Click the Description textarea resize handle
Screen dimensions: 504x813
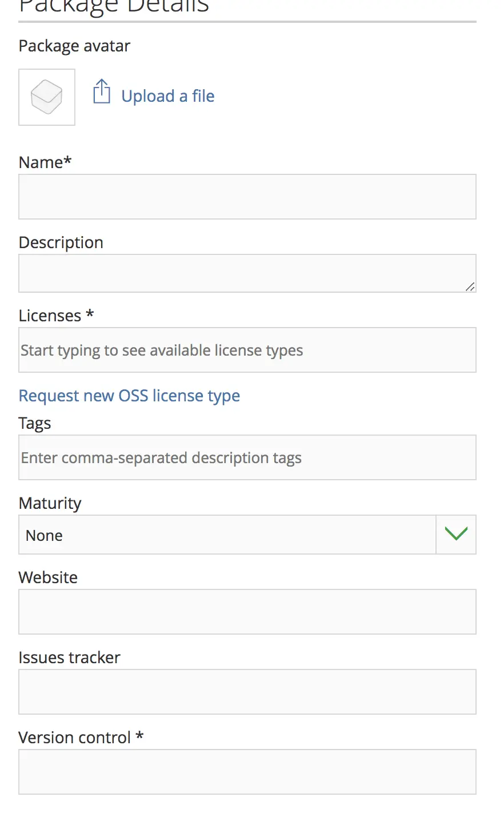(471, 288)
